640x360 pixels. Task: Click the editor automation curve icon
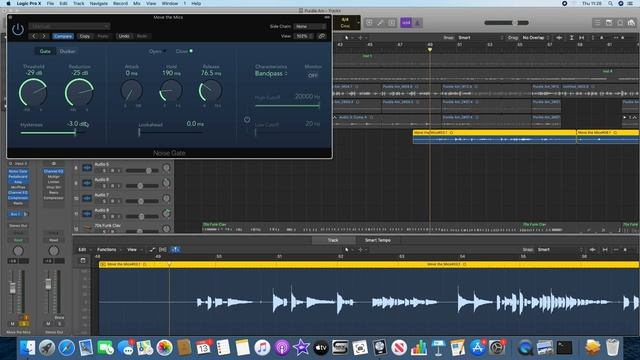(x=152, y=249)
